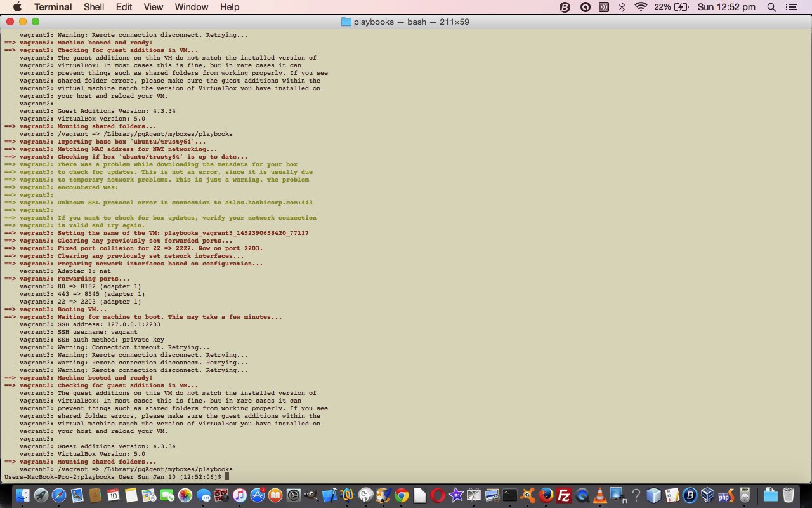Open the Trash in Dock
The image size is (812, 508).
pos(789,495)
